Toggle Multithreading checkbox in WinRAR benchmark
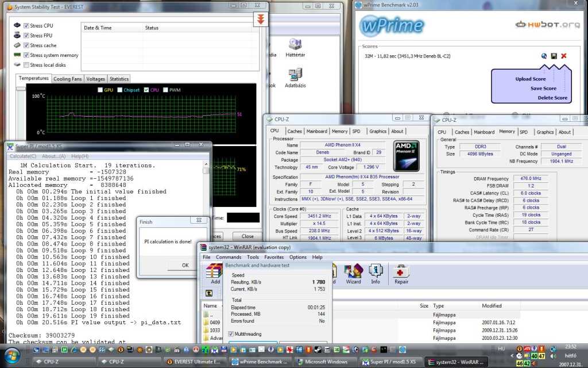The width and height of the screenshot is (588, 368). click(231, 334)
